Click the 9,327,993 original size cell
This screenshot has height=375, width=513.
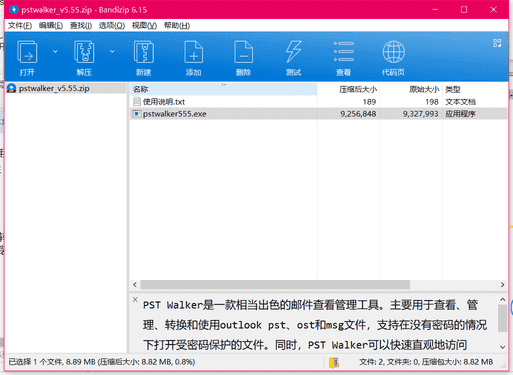(420, 114)
